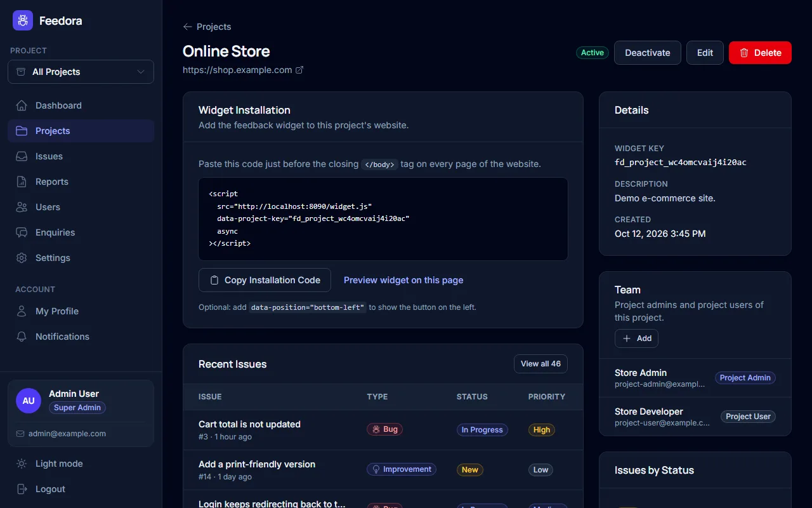
Task: Open issue "Cart total is not updated"
Action: [249, 424]
